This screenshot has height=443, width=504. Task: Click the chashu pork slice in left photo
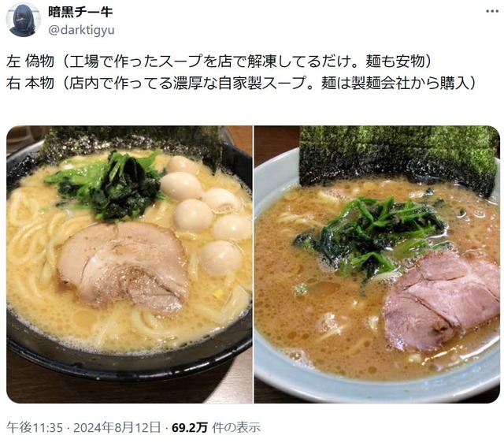tap(123, 266)
